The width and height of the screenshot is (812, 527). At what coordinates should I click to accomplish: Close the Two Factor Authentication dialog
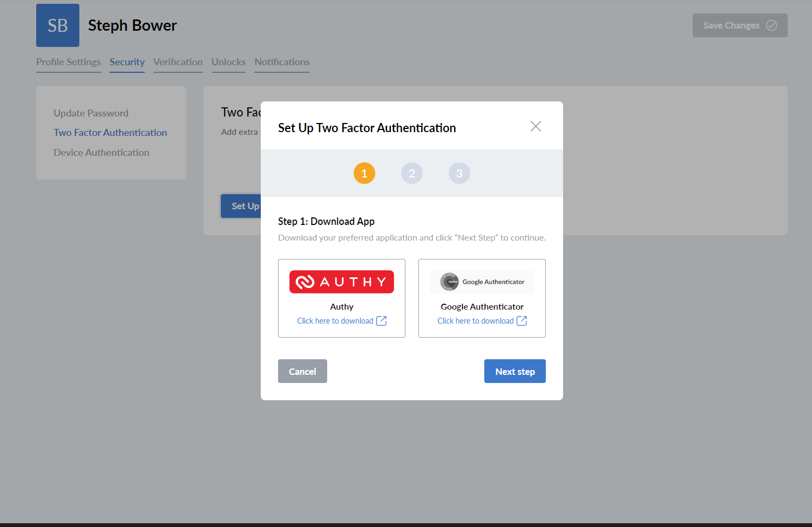click(536, 126)
